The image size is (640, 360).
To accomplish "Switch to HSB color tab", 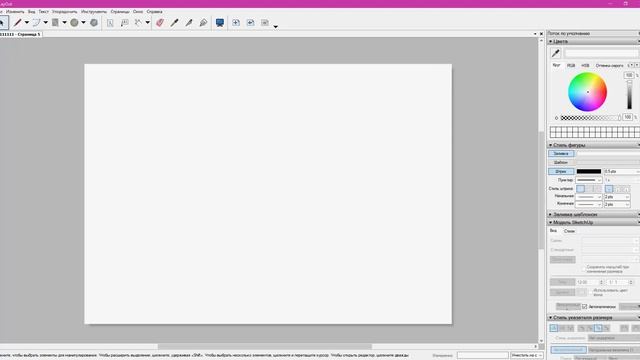I will click(x=585, y=65).
